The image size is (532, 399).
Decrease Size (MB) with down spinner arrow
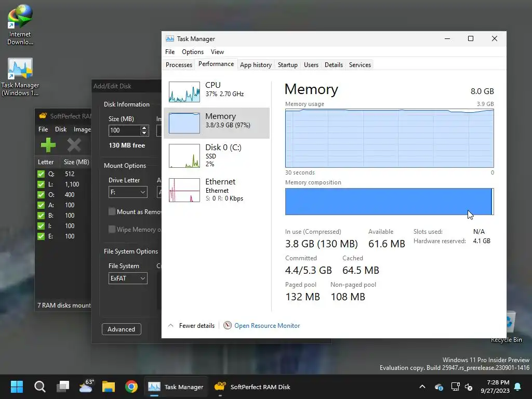click(144, 133)
